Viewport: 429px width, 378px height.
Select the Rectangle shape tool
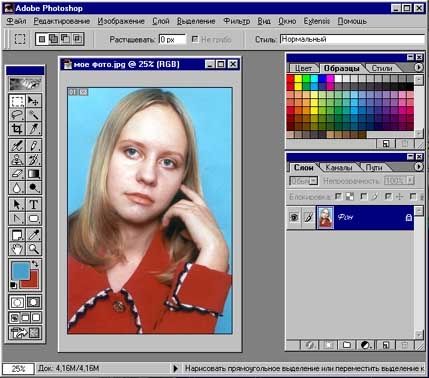click(x=33, y=218)
